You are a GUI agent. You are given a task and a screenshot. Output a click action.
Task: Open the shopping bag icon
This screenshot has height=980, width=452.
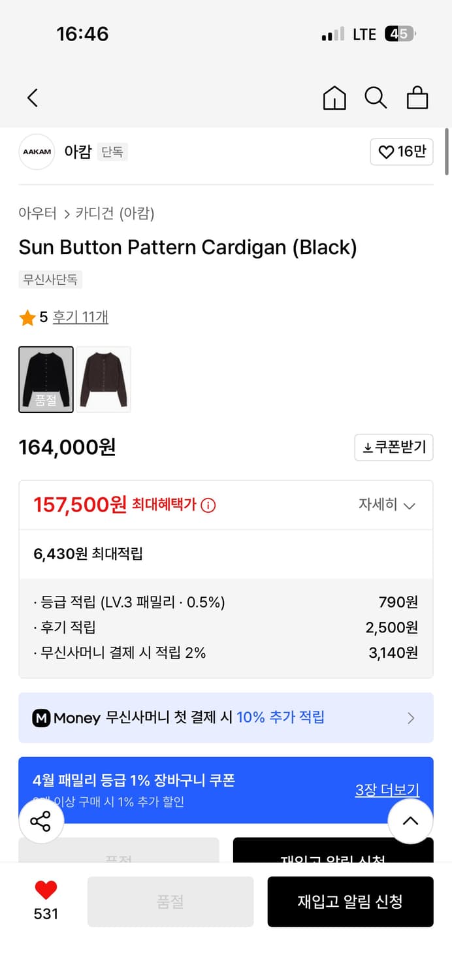pyautogui.click(x=417, y=97)
